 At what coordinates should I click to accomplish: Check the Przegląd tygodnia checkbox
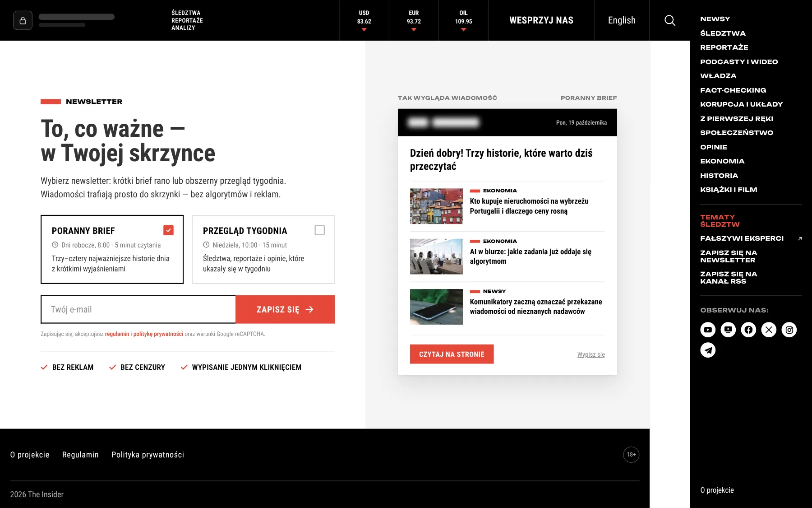pyautogui.click(x=319, y=230)
